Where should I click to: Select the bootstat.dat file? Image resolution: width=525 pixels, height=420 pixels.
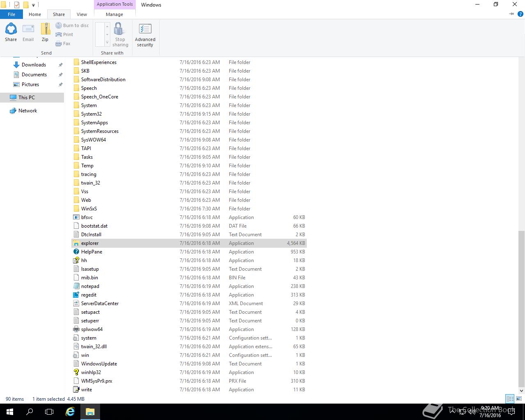point(189,226)
